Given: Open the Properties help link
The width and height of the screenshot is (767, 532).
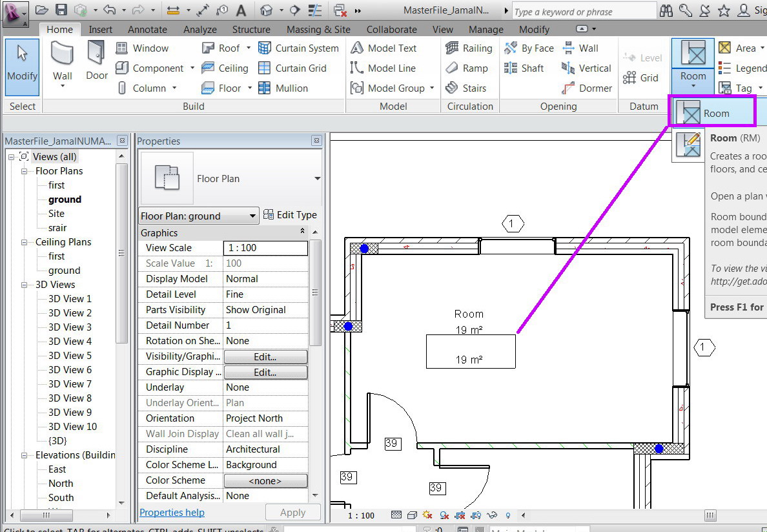Looking at the screenshot, I should [x=172, y=512].
